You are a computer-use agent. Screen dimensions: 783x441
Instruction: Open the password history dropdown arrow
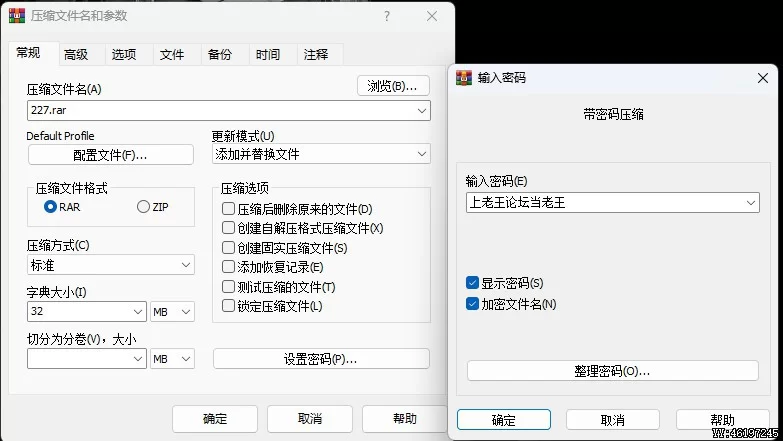tap(751, 203)
